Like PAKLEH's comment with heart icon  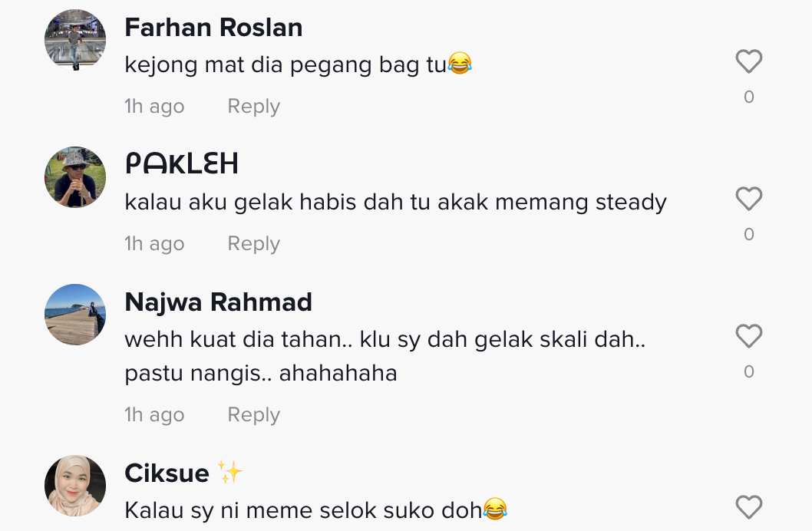click(x=749, y=199)
